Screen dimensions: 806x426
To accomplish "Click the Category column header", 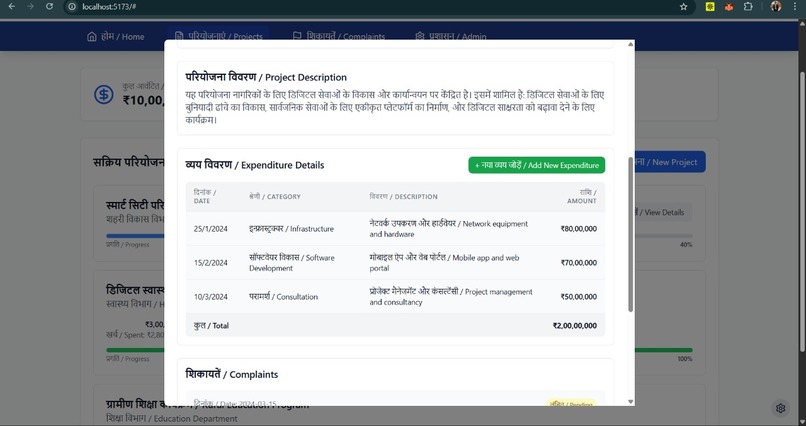I will (x=275, y=196).
